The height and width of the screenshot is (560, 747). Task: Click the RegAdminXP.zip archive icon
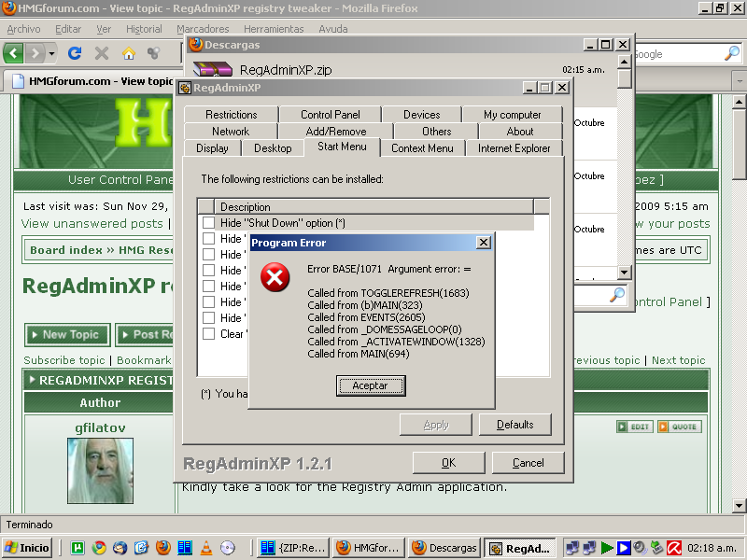(x=213, y=69)
